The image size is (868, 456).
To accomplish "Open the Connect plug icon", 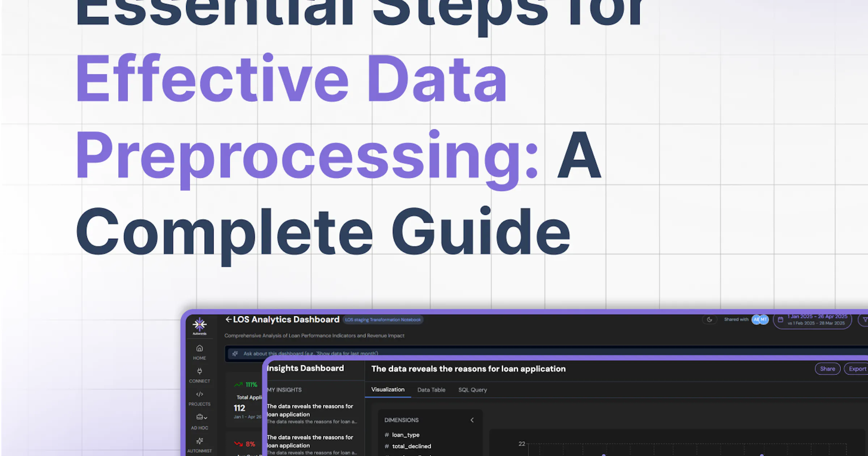I will (199, 371).
